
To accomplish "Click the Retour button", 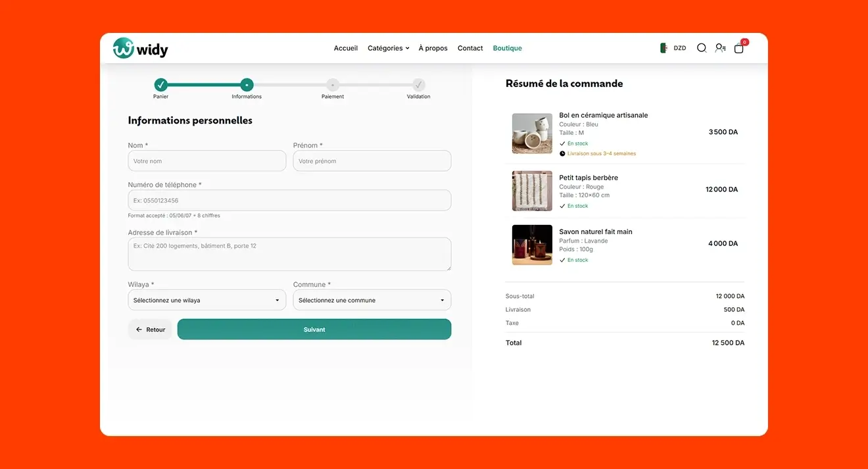I will click(150, 330).
